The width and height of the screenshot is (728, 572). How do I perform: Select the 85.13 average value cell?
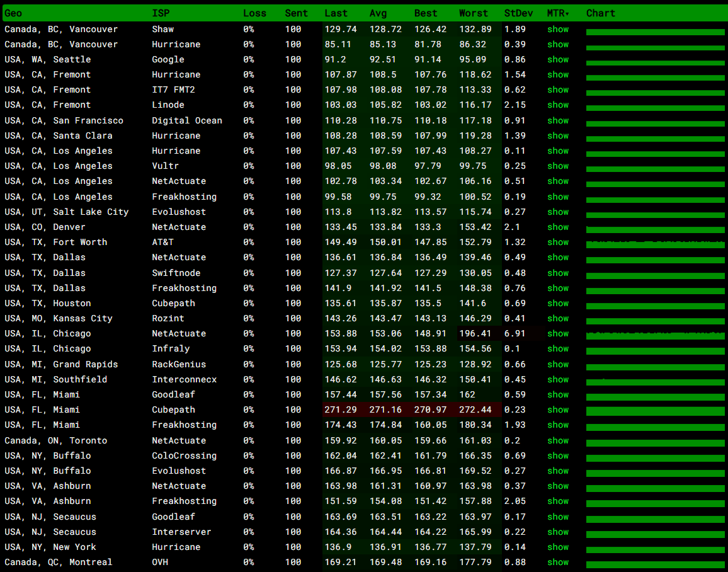(383, 45)
